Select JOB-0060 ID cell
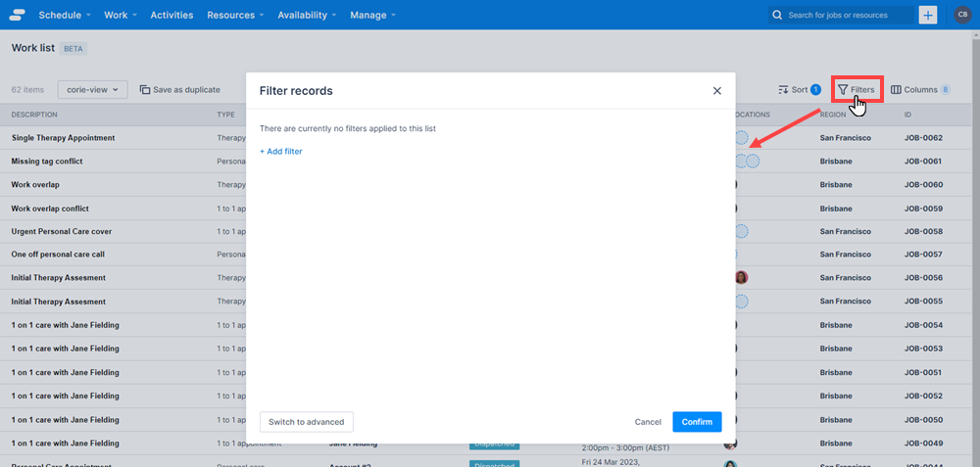Image resolution: width=980 pixels, height=467 pixels. click(x=923, y=185)
